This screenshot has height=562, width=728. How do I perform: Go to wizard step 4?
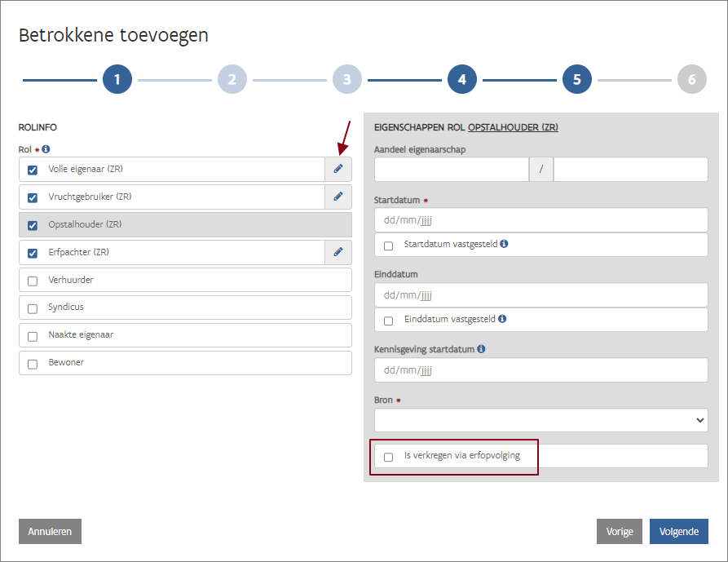pos(461,80)
